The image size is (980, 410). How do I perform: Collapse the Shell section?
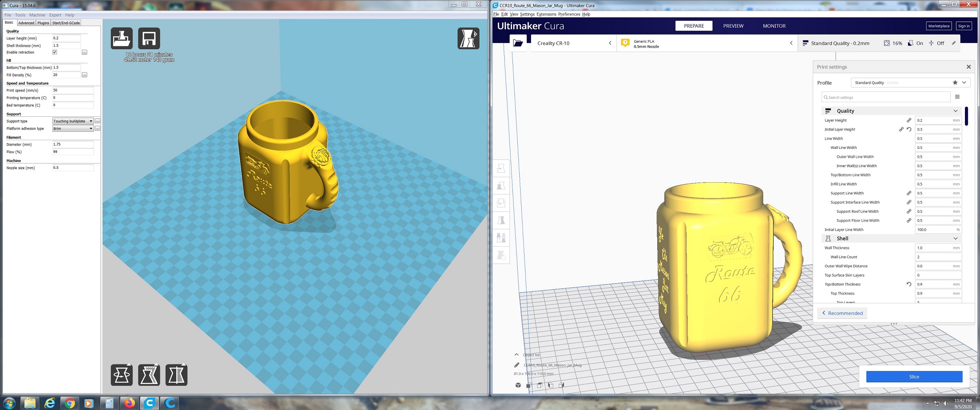956,239
